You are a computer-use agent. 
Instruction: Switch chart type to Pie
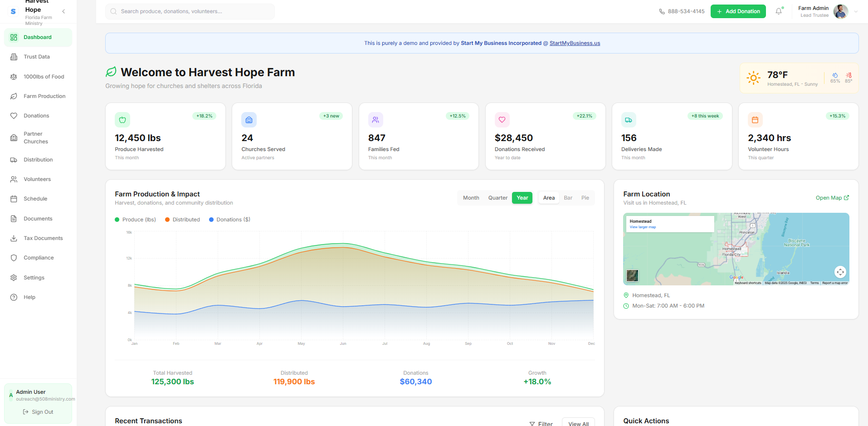(x=585, y=198)
